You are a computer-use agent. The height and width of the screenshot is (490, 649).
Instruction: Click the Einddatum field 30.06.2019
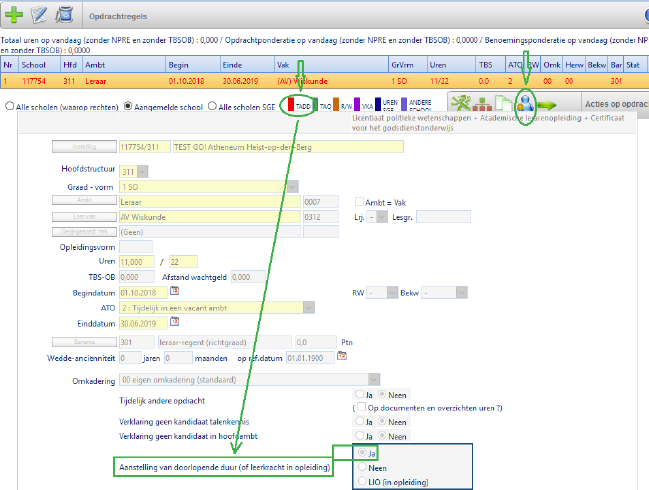coord(143,323)
